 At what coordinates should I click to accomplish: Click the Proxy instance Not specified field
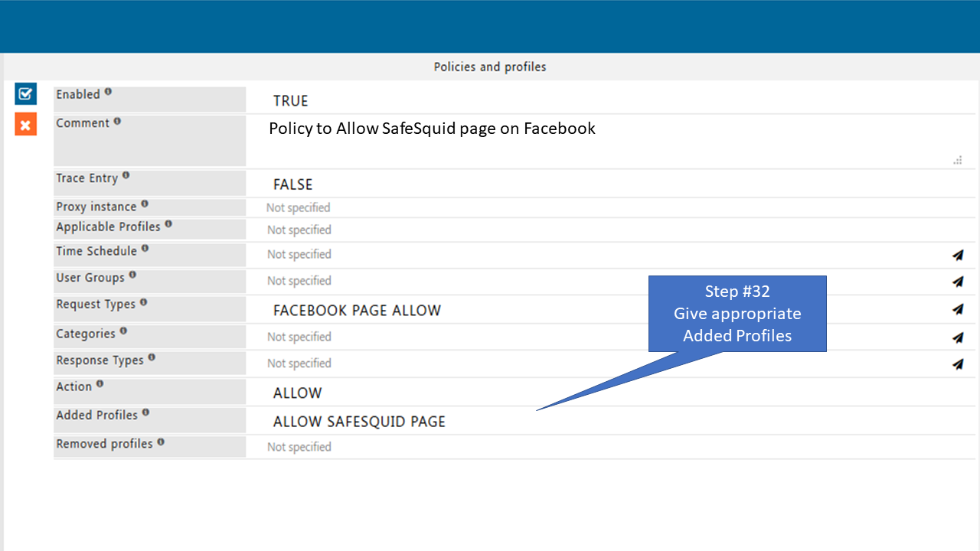[x=299, y=208]
